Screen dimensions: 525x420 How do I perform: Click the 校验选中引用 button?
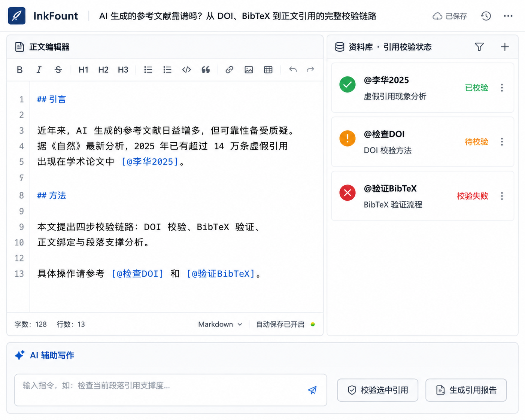point(377,390)
